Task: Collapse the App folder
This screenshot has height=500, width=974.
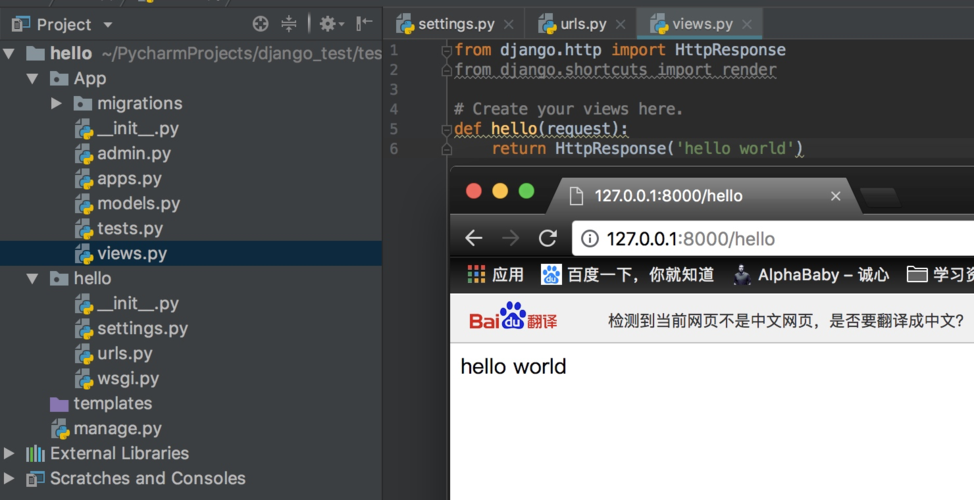Action: click(32, 78)
